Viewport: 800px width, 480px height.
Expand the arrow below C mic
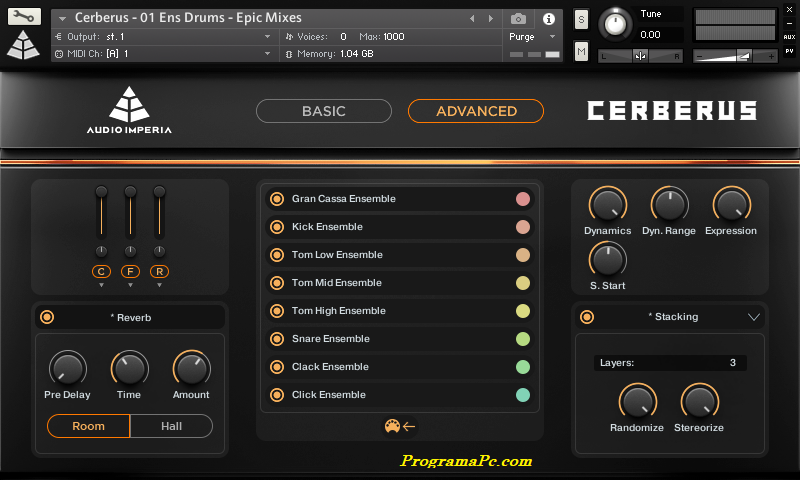click(101, 285)
